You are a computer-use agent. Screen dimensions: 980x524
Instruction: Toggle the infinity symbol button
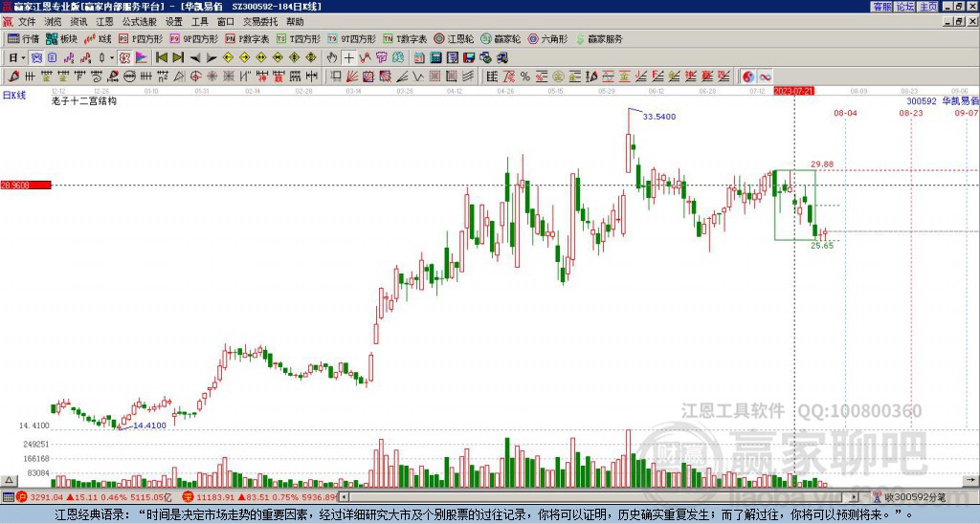(765, 76)
